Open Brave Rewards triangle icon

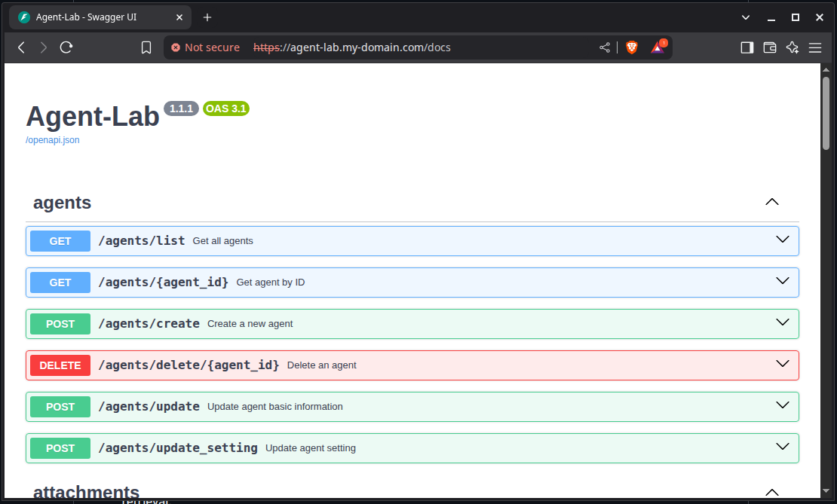[x=658, y=47]
